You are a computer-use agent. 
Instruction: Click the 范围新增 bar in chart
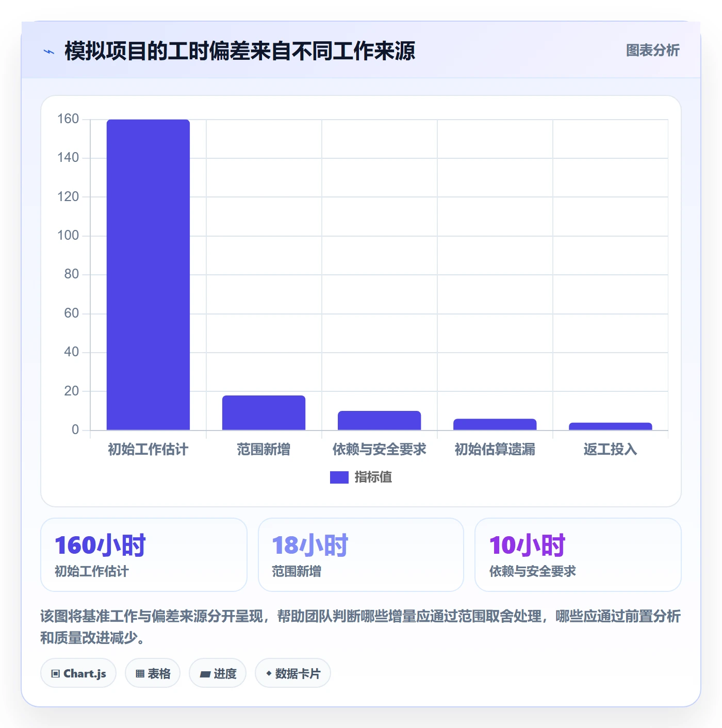click(x=264, y=412)
